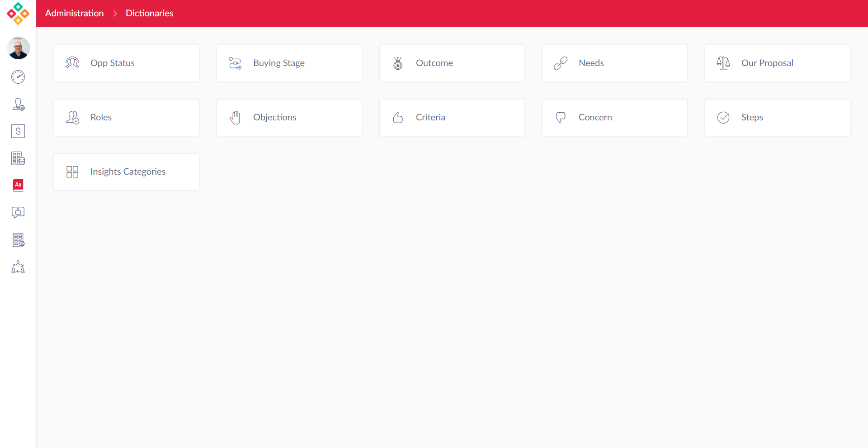Click the dollar sign icon in sidebar
868x448 pixels.
[x=18, y=131]
